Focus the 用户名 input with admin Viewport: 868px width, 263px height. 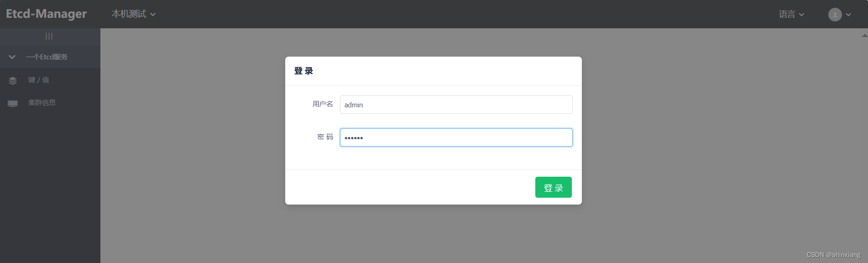456,105
